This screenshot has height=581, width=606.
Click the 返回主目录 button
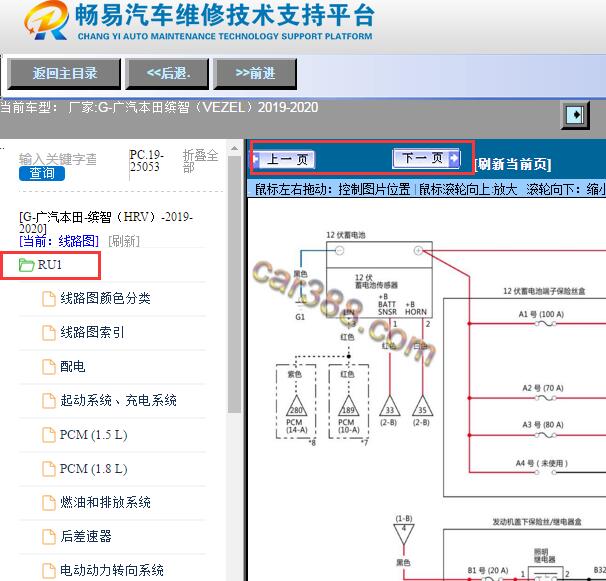[x=64, y=74]
